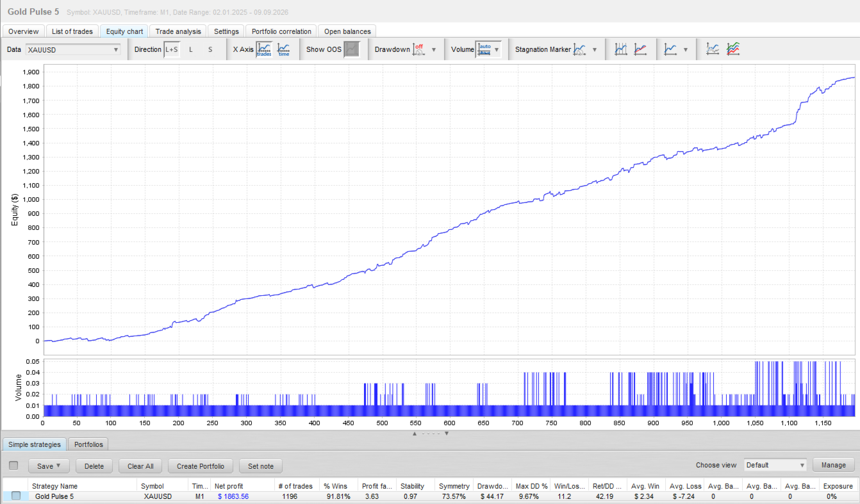Toggle the Show OOS button
Image resolution: width=860 pixels, height=504 pixels.
(x=352, y=49)
